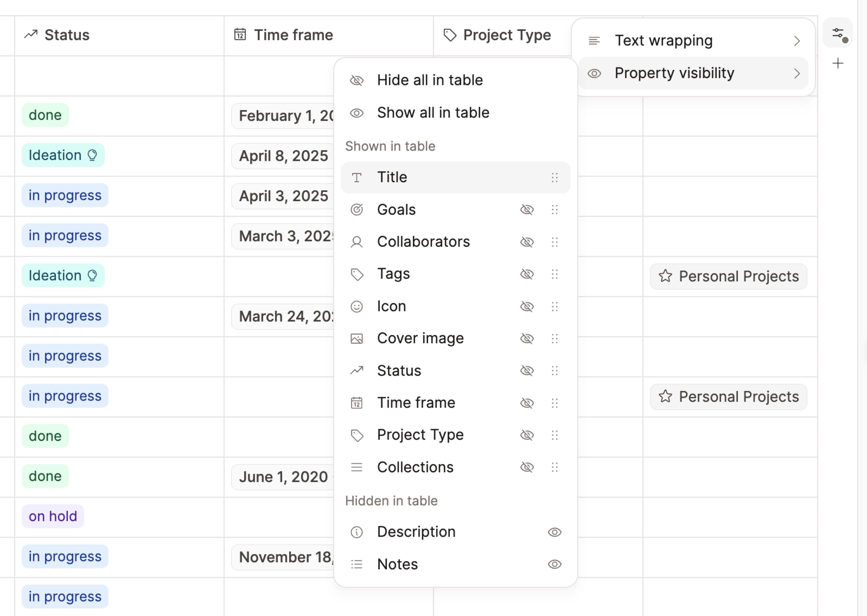Show the Description property via eye toggle
Viewport: 867px width, 616px height.
tap(555, 532)
